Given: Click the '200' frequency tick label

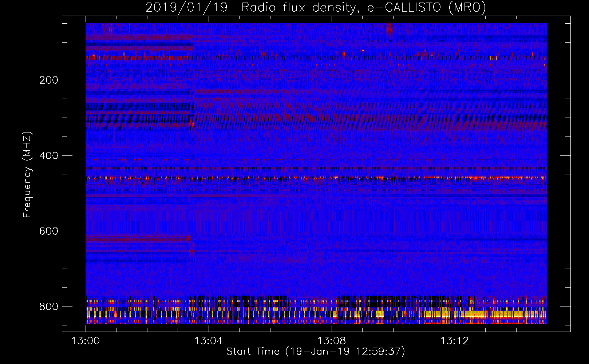Looking at the screenshot, I should click(x=49, y=80).
